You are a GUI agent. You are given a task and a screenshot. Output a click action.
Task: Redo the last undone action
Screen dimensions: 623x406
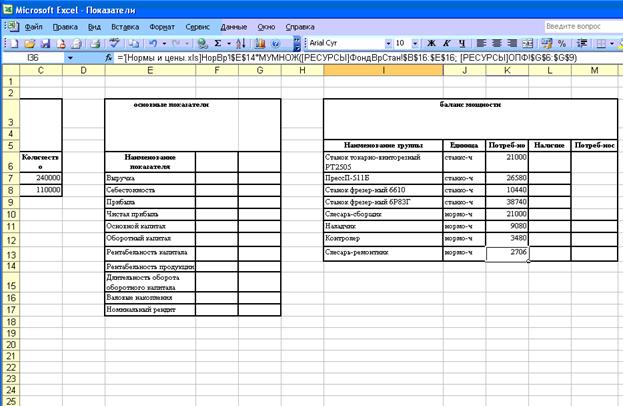pyautogui.click(x=176, y=43)
